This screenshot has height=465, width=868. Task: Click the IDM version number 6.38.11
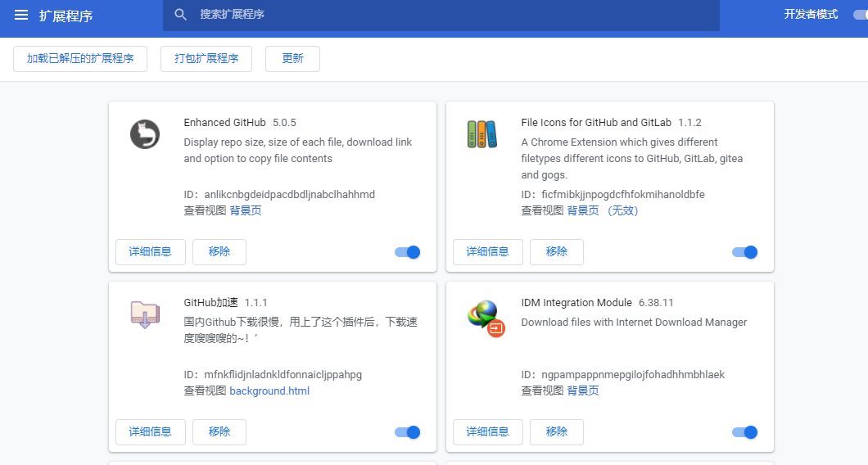tap(656, 303)
